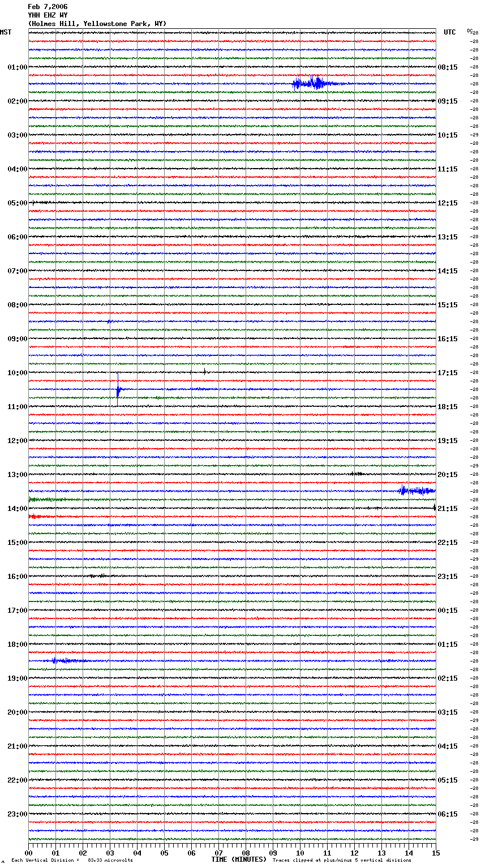Click the small black spike on 10:00 trace
This screenshot has width=481, height=868.
[204, 372]
